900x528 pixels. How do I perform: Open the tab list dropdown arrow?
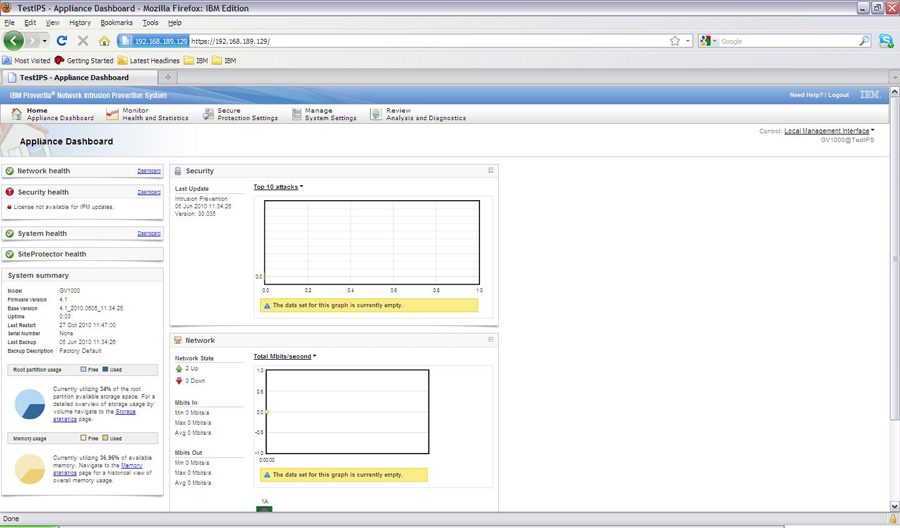tap(894, 77)
